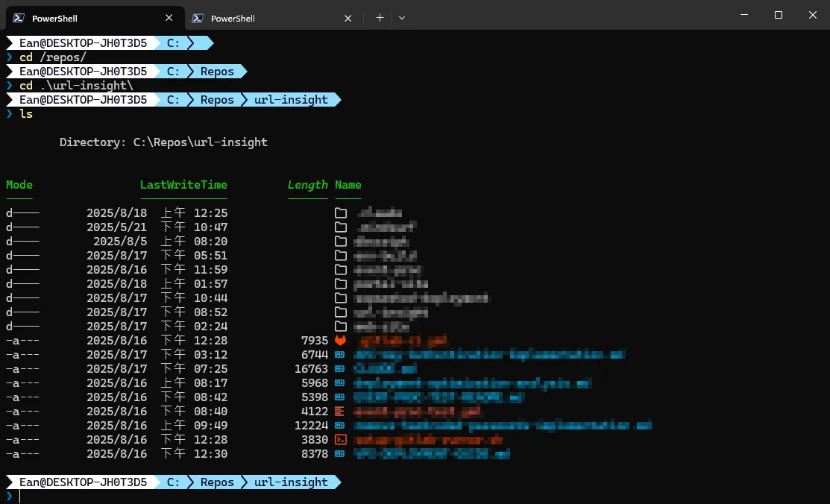Click the Repos segment in the prompt
The image size is (830, 504).
click(216, 482)
